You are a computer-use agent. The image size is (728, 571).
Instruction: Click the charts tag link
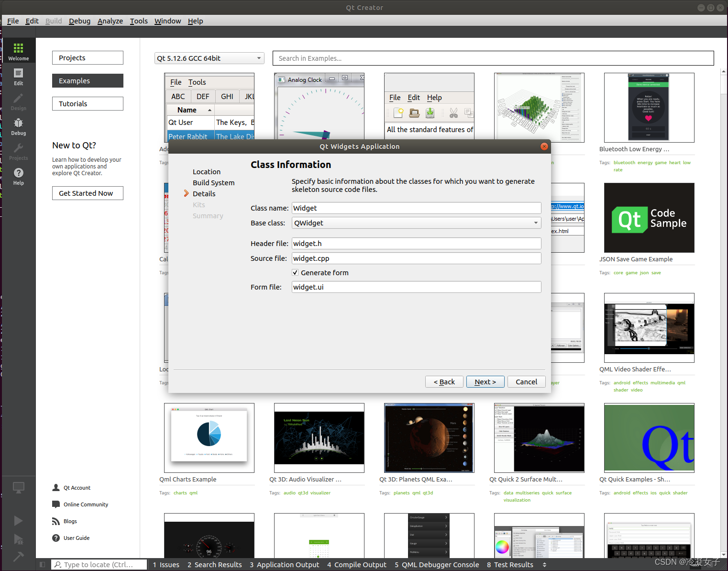tap(180, 493)
